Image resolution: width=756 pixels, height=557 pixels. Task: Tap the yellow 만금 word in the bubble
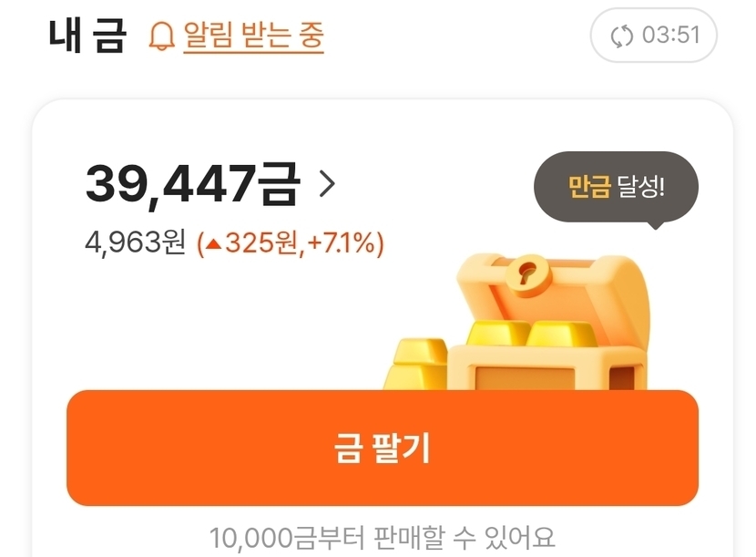(x=589, y=187)
